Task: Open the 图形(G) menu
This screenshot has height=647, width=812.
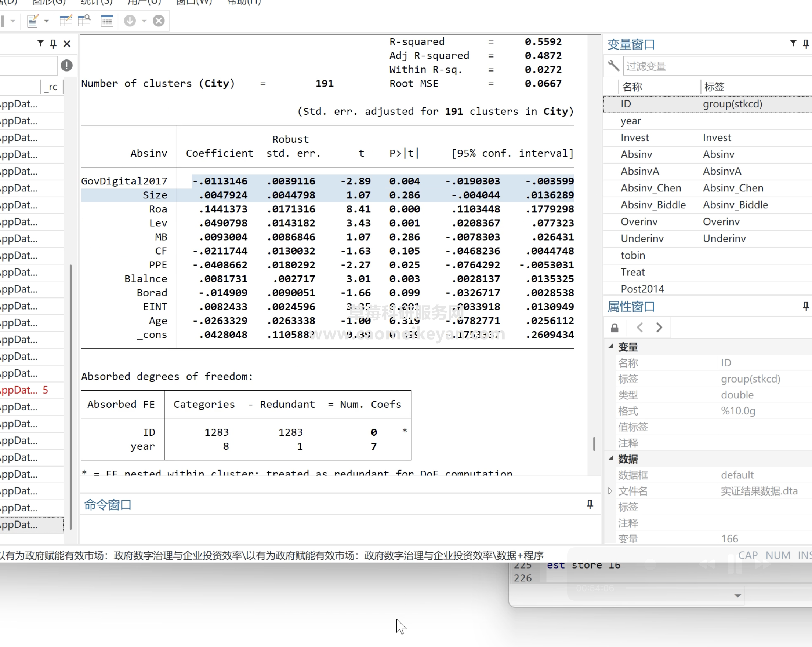Action: 49,2
